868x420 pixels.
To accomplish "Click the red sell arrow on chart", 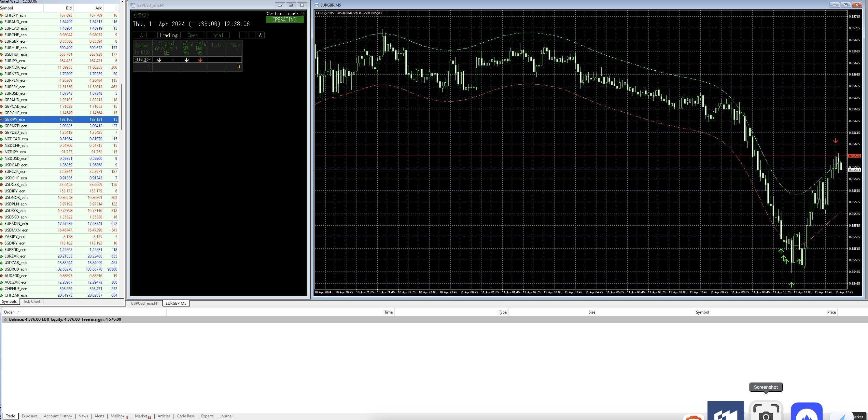I will (x=835, y=141).
